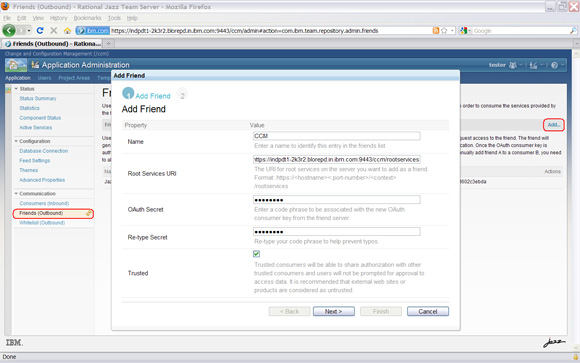Open the Help menu
The image size is (580, 363).
coord(132,18)
